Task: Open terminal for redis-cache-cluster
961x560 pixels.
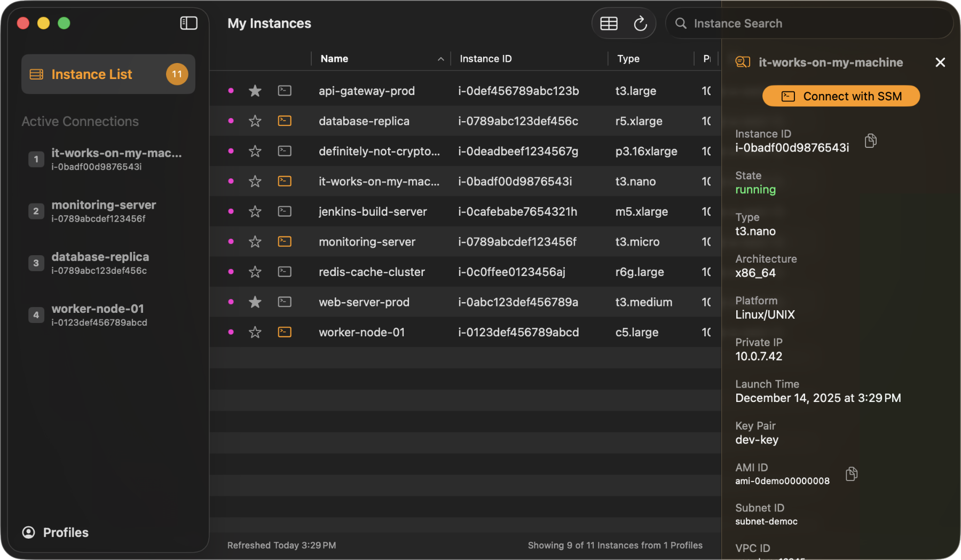Action: [x=285, y=272]
